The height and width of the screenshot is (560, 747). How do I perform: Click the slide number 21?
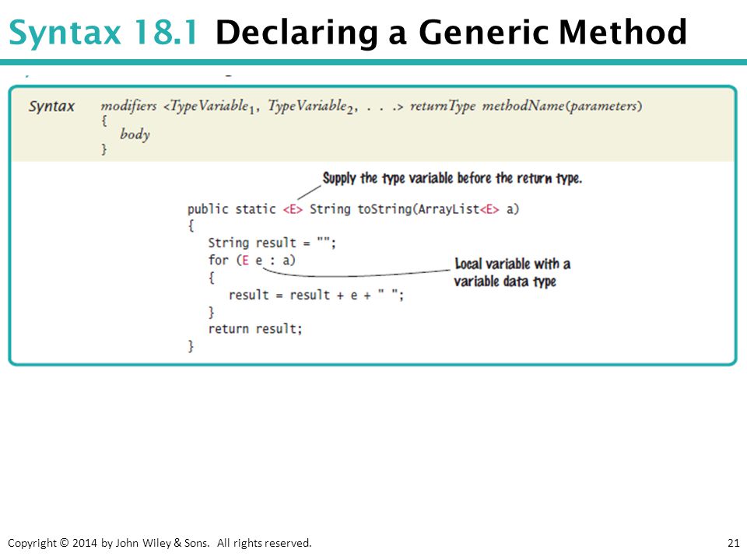click(734, 542)
